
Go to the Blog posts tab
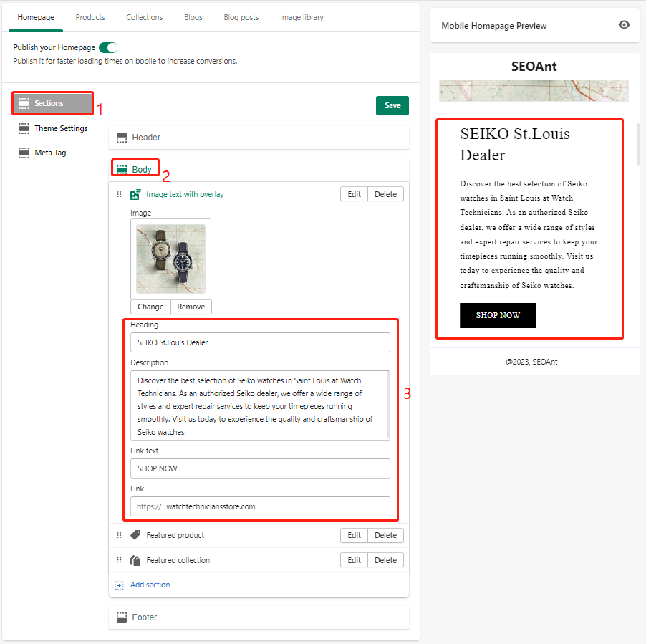coord(241,17)
